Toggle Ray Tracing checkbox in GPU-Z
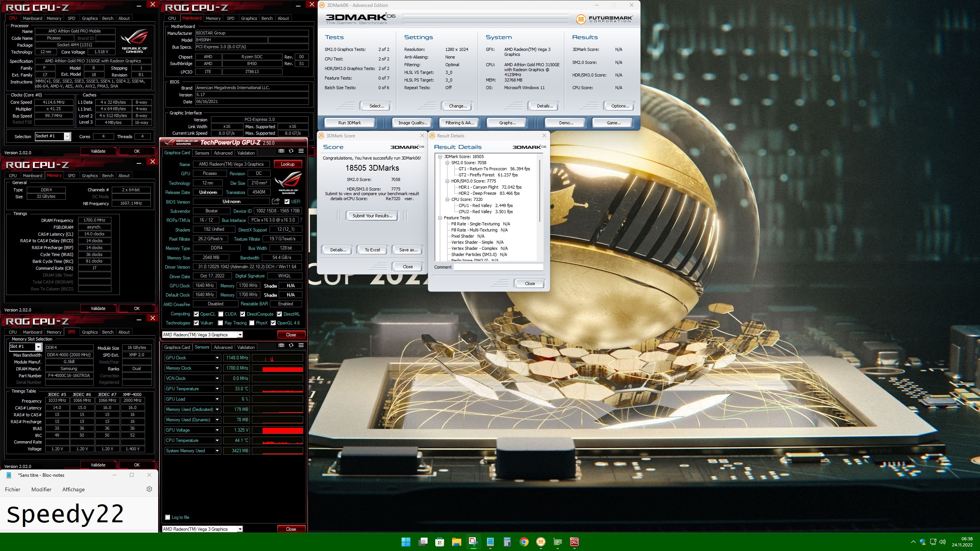 (x=220, y=323)
